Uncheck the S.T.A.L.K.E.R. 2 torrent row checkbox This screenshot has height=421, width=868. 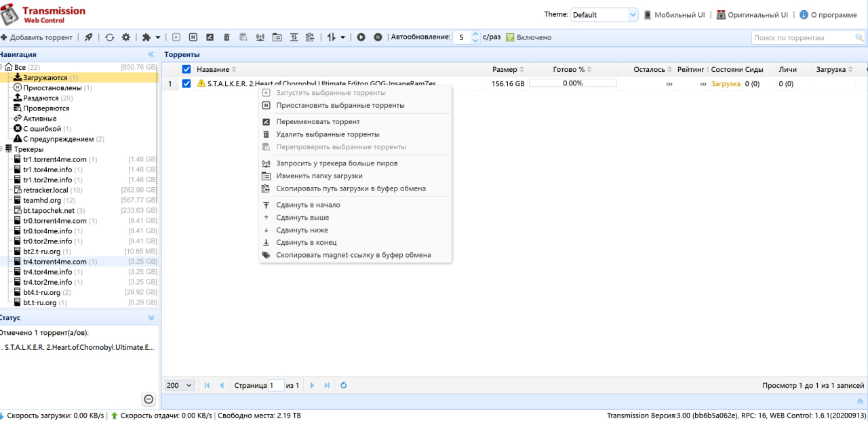point(186,83)
